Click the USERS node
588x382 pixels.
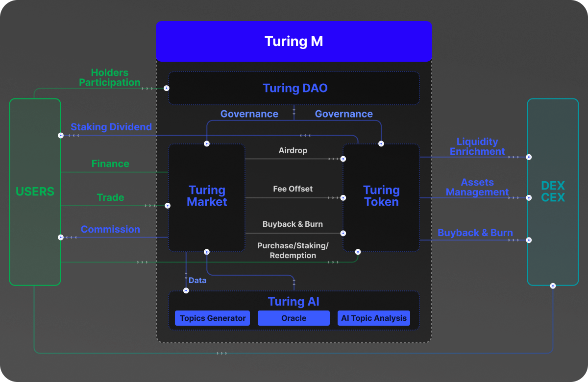(35, 191)
